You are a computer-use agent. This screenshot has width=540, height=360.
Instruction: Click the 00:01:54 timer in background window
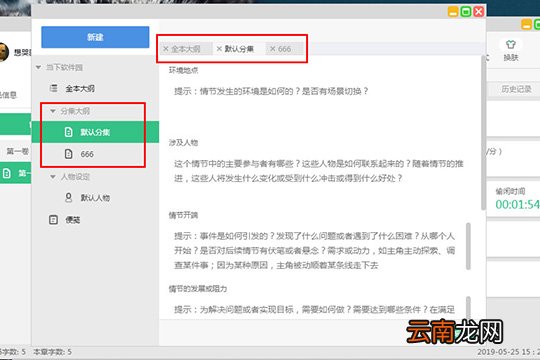[518, 205]
